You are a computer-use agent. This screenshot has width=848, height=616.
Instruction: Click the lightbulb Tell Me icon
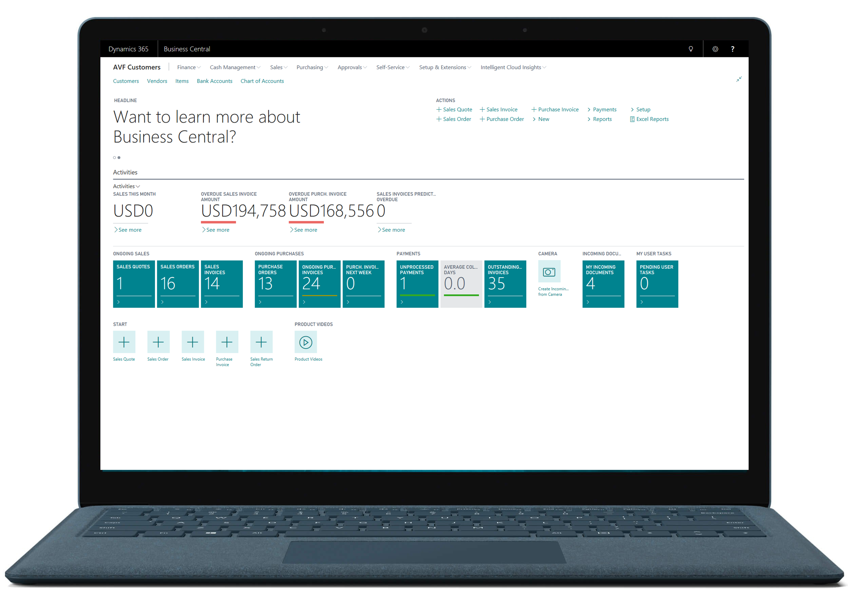(x=691, y=49)
